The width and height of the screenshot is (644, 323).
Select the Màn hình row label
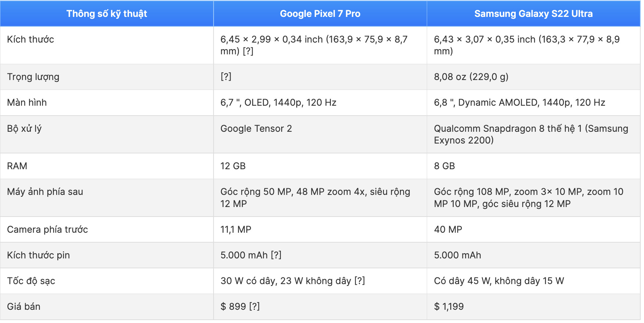click(27, 103)
